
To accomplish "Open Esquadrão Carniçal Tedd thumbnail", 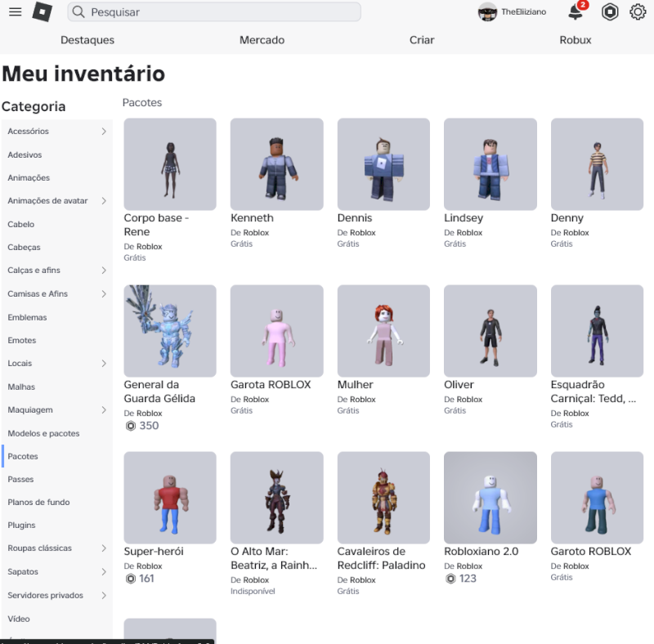I will 597,331.
